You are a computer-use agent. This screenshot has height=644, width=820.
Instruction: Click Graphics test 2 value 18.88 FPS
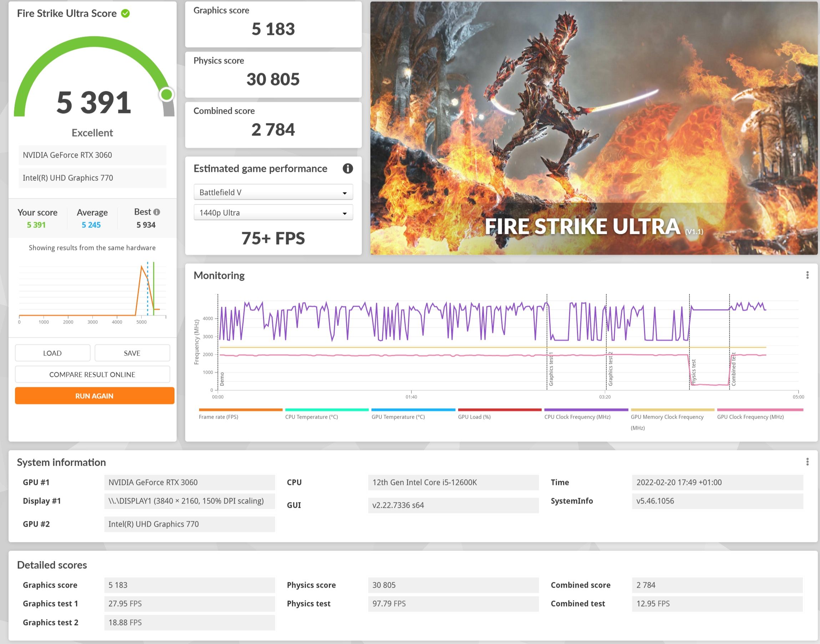point(189,623)
